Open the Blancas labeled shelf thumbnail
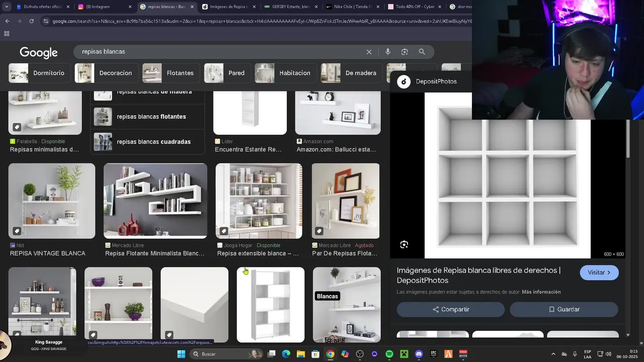The width and height of the screenshot is (644, 362). [347, 305]
